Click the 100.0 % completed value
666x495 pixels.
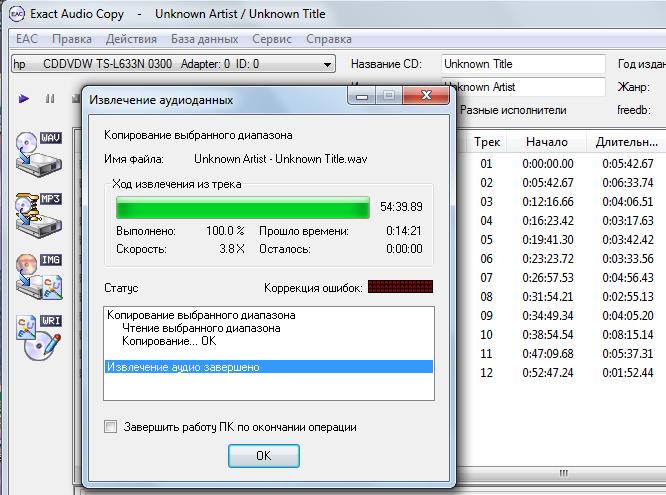coord(225,231)
